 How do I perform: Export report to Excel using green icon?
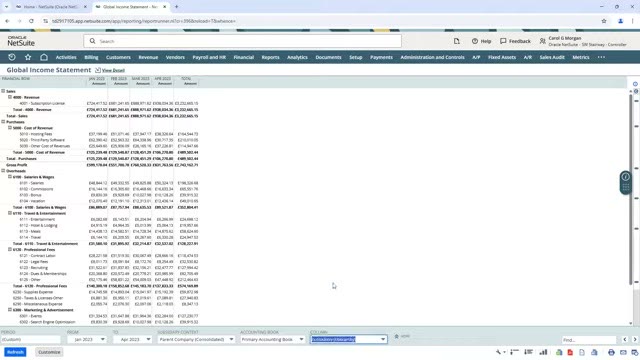(559, 352)
